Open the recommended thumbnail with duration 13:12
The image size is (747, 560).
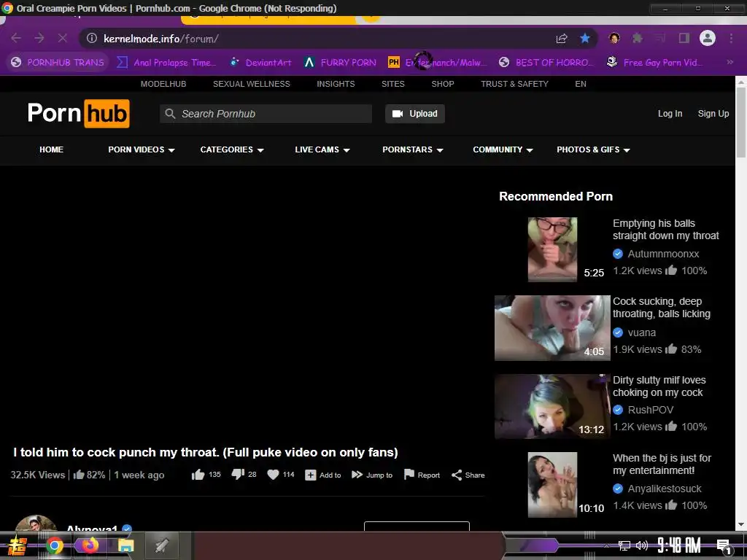pos(552,406)
